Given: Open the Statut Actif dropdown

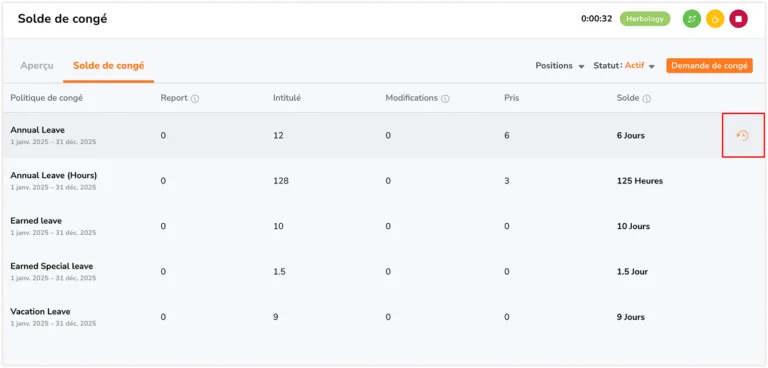Looking at the screenshot, I should coord(624,66).
